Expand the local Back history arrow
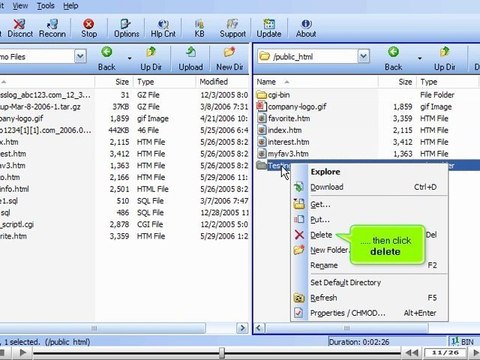This screenshot has height=360, width=480. (129, 58)
